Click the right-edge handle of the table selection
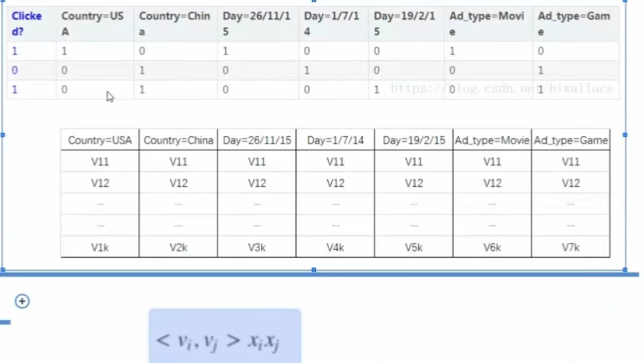 click(x=624, y=135)
